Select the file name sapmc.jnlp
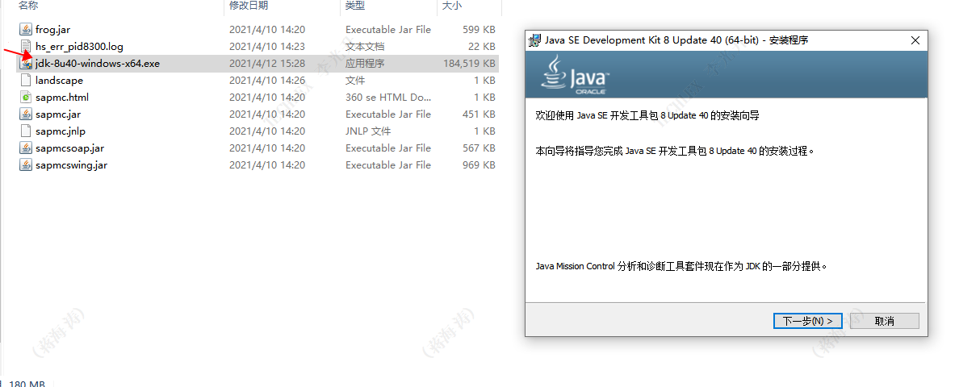 click(61, 131)
